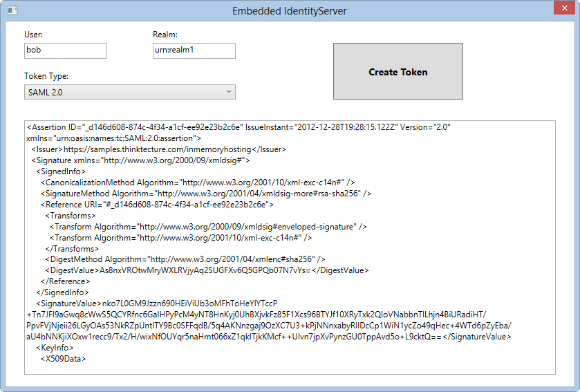Screen dimensions: 580x392
Task: Click into the Realm field with urn:realm1
Action: coord(194,50)
